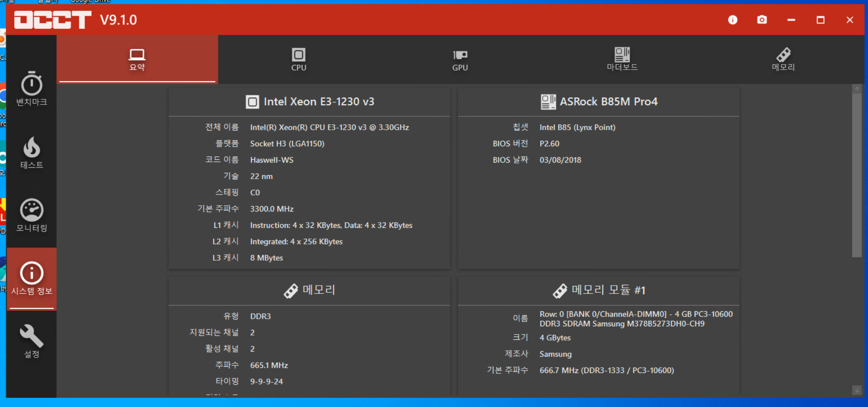The image size is (868, 407).
Task: Minimize the OCCT window
Action: (x=791, y=20)
